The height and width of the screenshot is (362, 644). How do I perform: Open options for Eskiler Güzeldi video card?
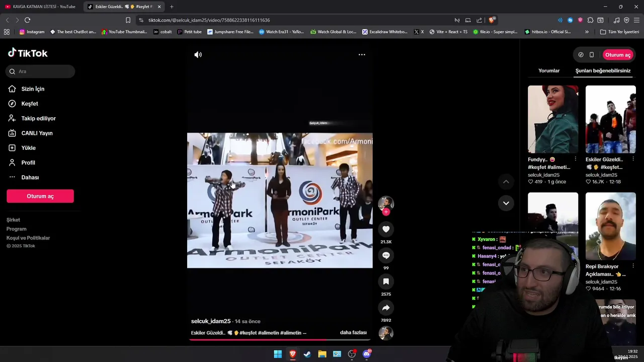[633, 159]
